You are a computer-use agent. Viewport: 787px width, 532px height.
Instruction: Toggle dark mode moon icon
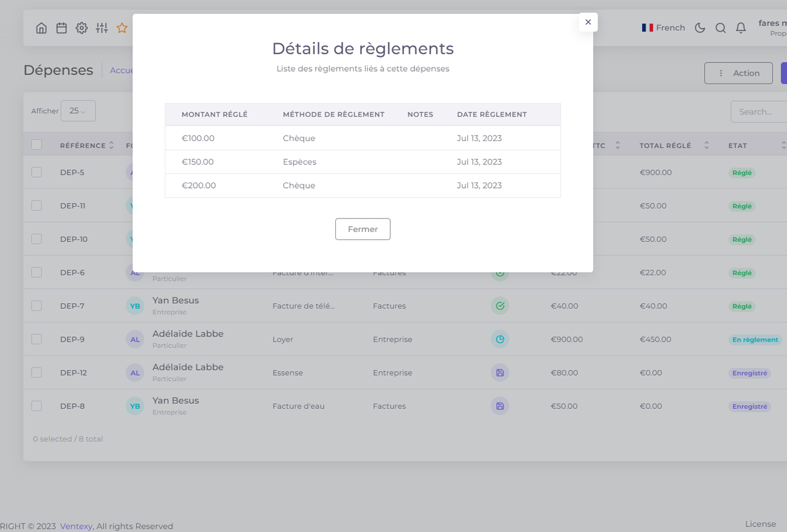coord(700,28)
